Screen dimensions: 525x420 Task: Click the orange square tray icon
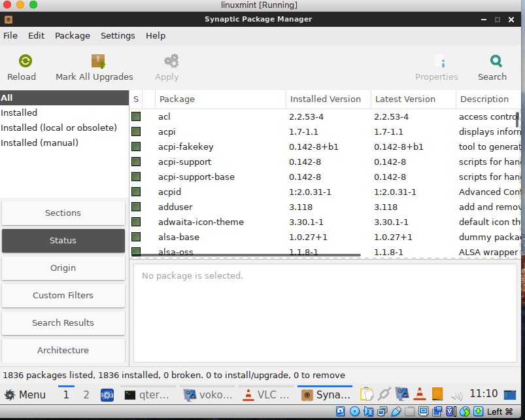tap(437, 394)
